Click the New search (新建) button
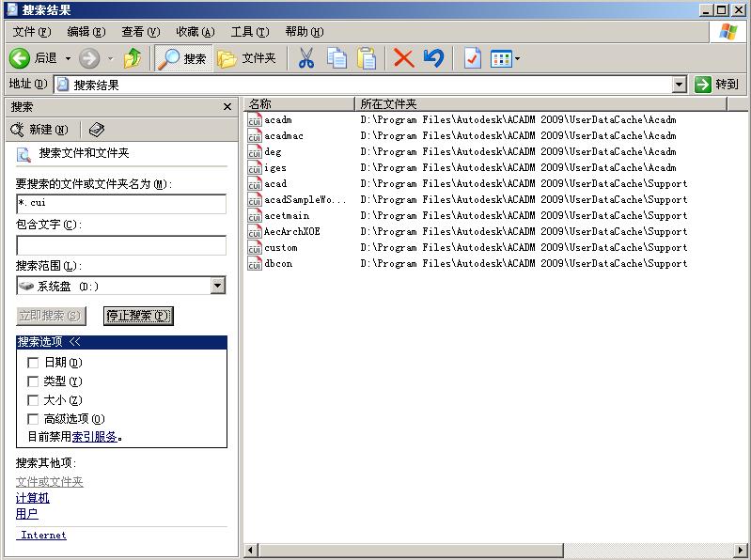This screenshot has height=560, width=751. [x=39, y=130]
